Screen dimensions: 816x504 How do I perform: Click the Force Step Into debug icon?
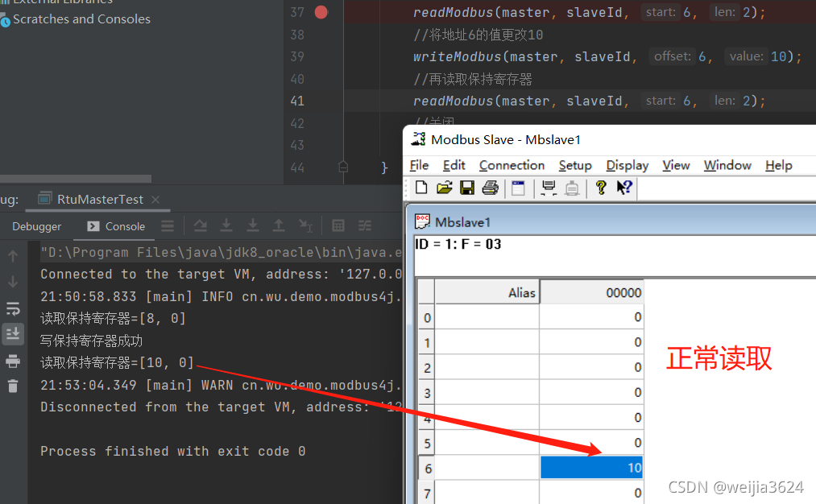(x=253, y=225)
